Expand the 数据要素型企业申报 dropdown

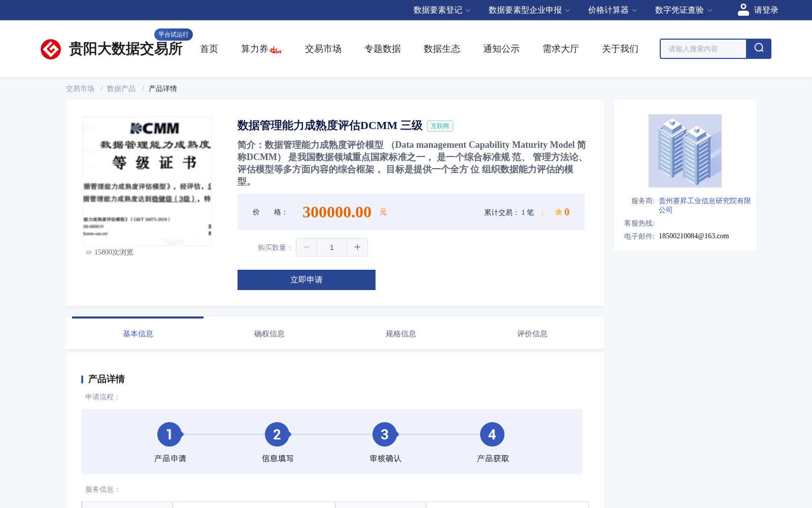(529, 10)
